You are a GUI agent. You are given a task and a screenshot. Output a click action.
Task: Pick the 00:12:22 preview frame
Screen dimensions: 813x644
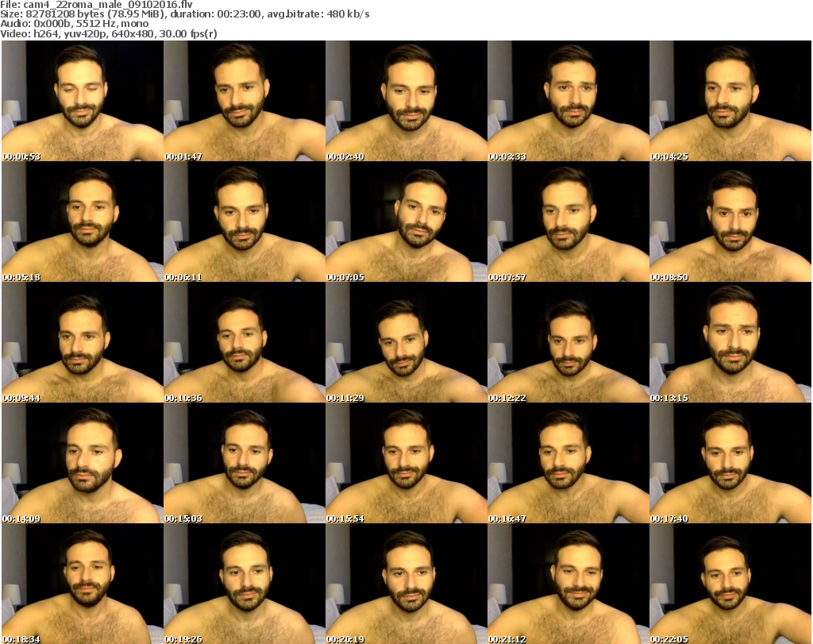pyautogui.click(x=568, y=343)
